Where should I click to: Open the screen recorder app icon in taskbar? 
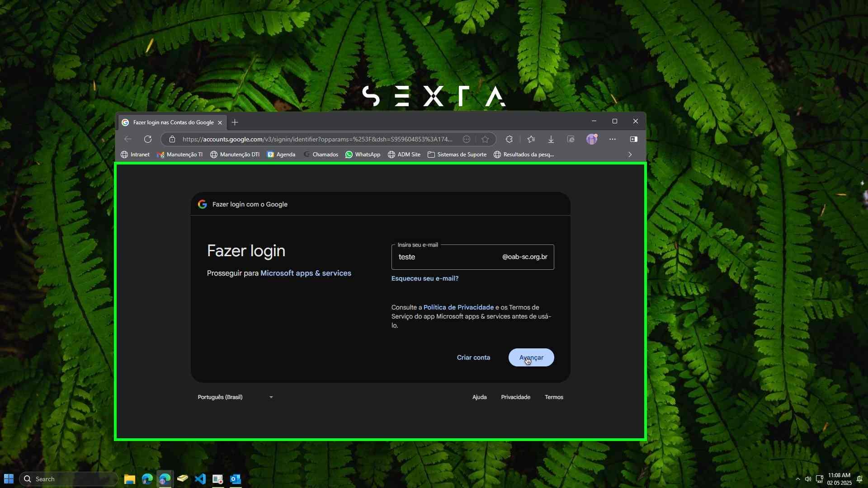[218, 479]
